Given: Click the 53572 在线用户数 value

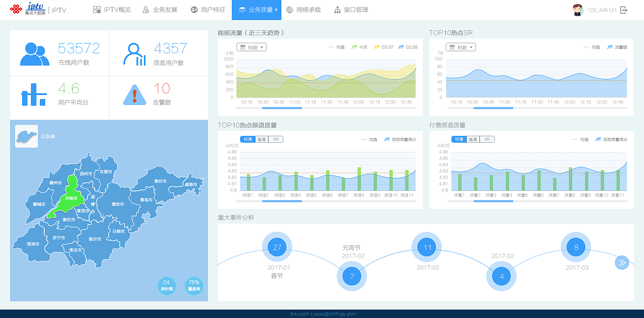Looking at the screenshot, I should pyautogui.click(x=79, y=48).
